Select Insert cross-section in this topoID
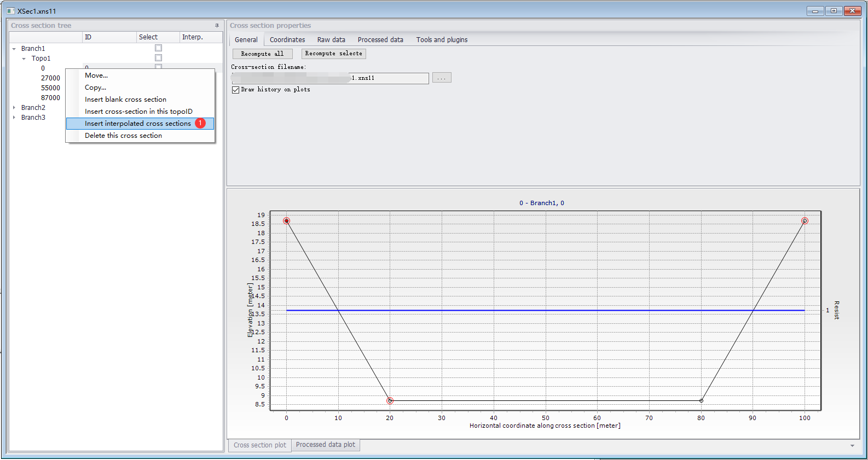The image size is (868, 460). click(140, 112)
